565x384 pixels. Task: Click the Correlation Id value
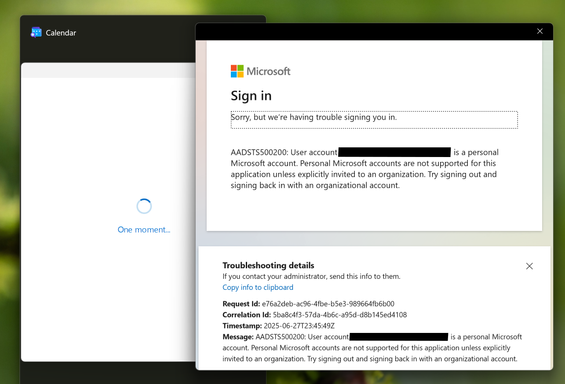[340, 315]
